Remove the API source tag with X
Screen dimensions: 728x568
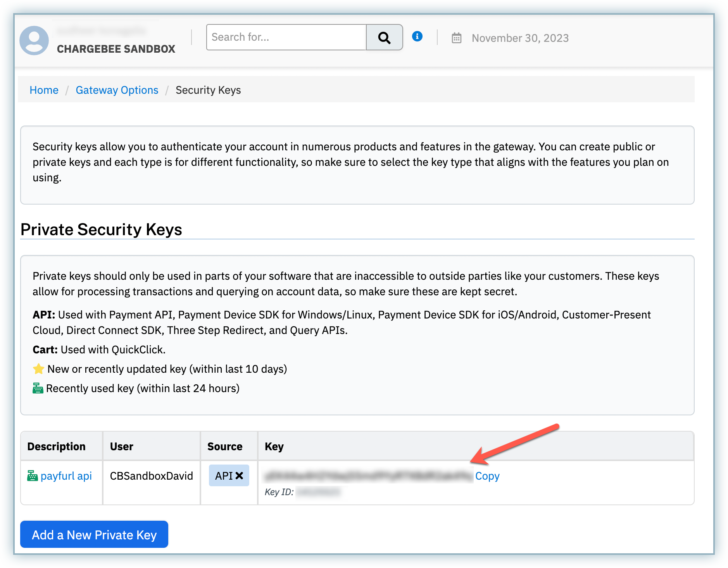coord(239,476)
